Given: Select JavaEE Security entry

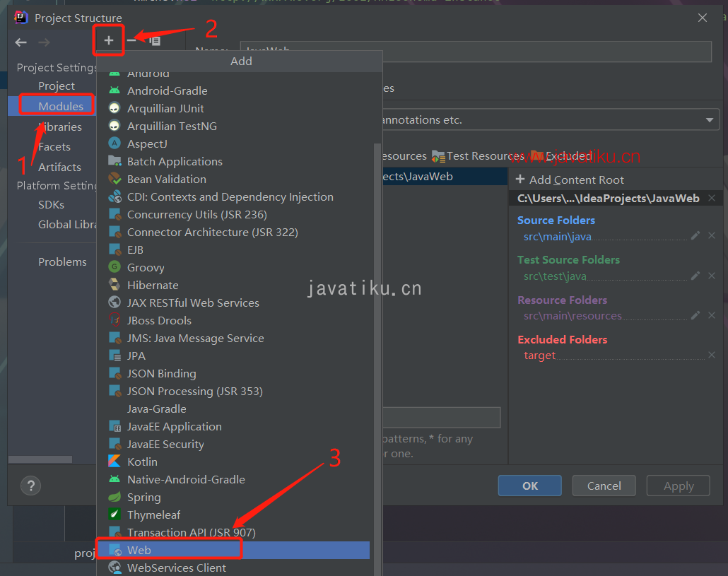Looking at the screenshot, I should tap(233, 444).
